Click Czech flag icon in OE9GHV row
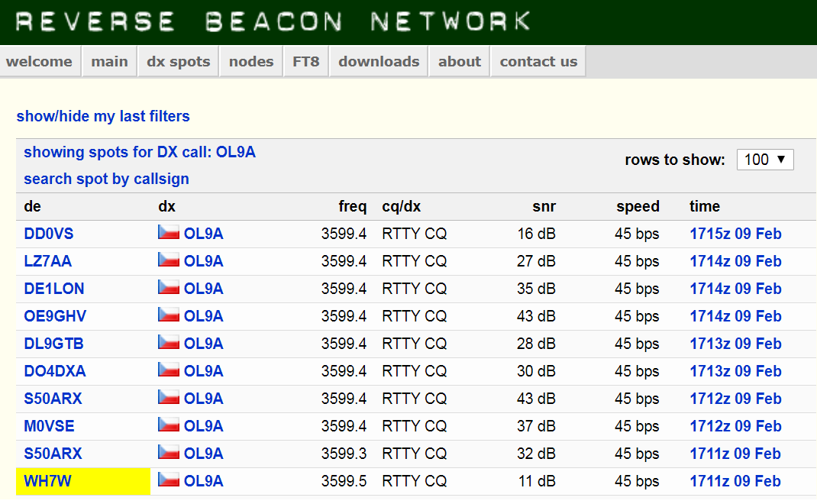Screen dimensions: 817x504 tap(168, 315)
